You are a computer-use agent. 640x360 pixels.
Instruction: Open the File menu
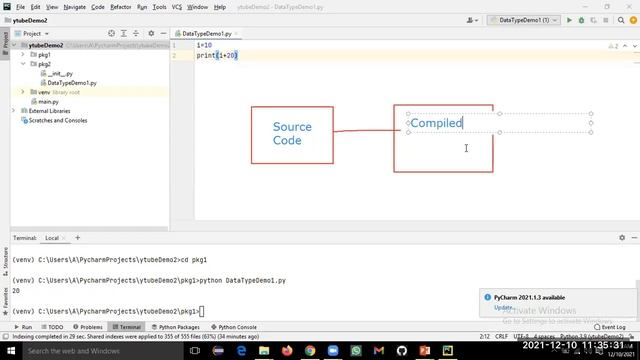click(20, 7)
